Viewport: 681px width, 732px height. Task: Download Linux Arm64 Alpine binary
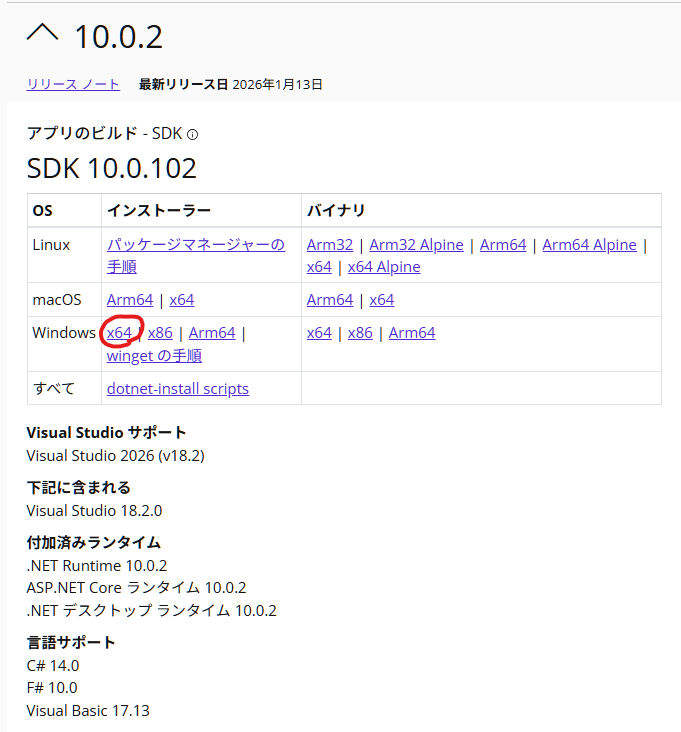click(589, 245)
